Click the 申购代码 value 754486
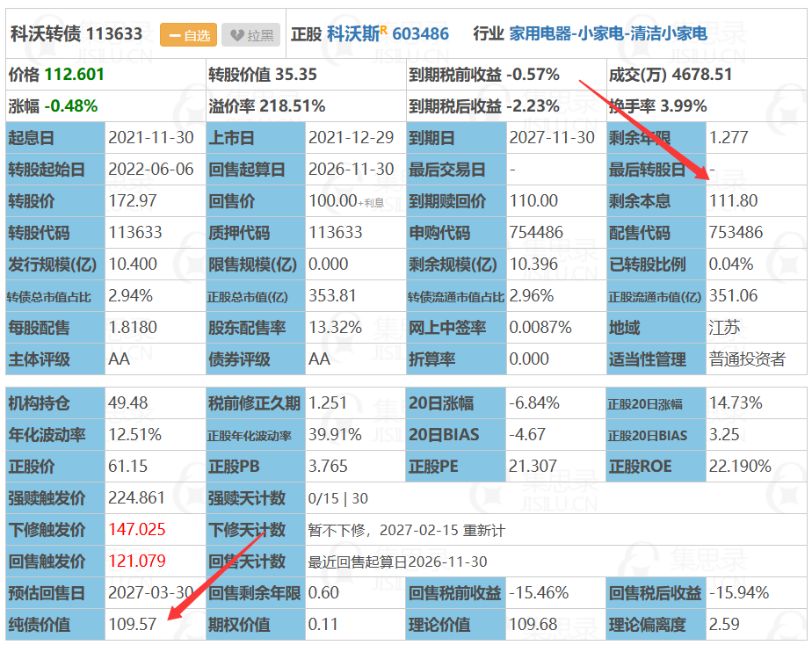The width and height of the screenshot is (812, 645). click(536, 232)
